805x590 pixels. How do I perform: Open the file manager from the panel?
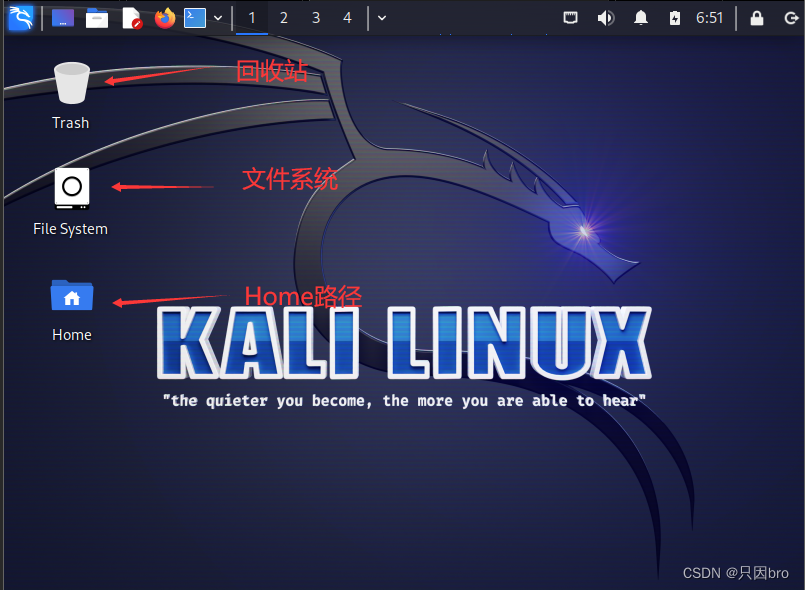pos(97,18)
